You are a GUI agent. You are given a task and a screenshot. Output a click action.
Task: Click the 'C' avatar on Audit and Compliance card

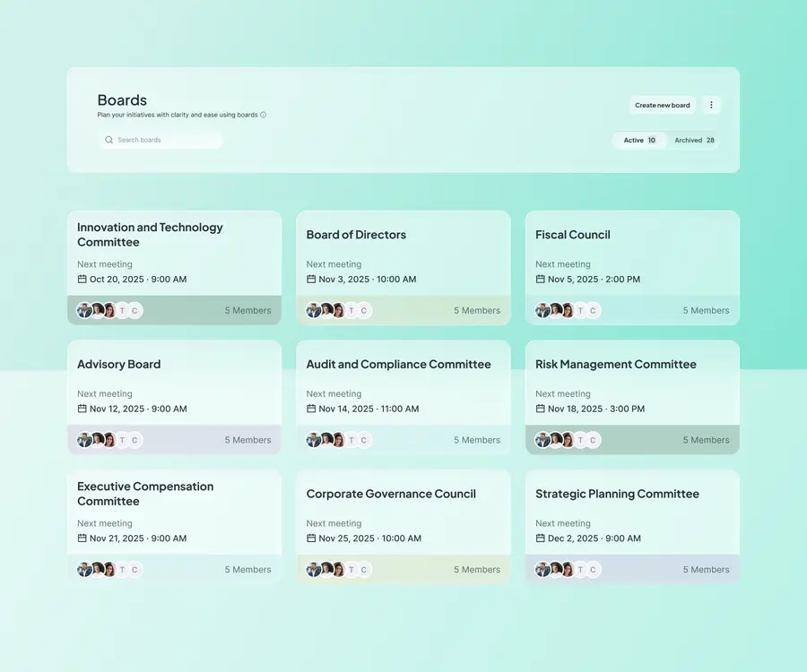[364, 440]
